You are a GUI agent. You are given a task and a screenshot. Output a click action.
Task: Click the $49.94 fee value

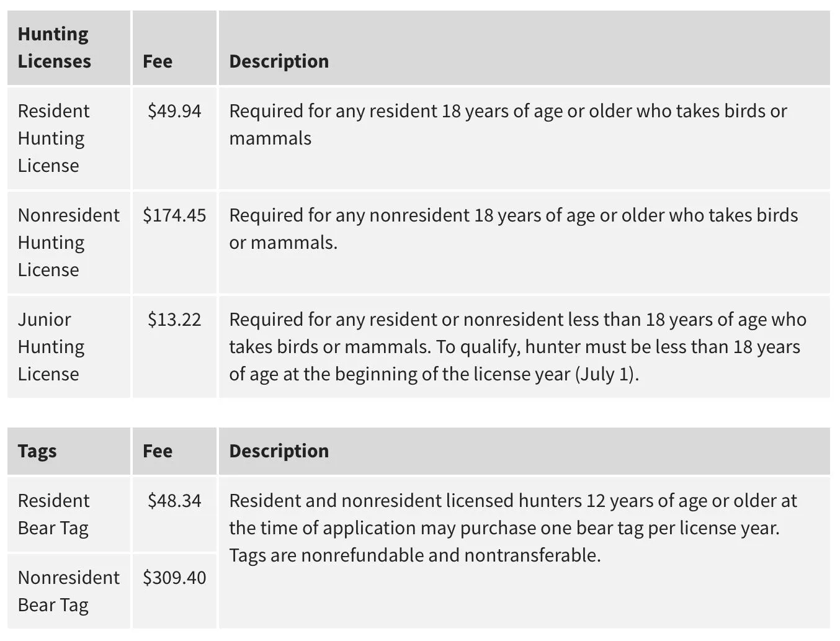click(x=174, y=111)
